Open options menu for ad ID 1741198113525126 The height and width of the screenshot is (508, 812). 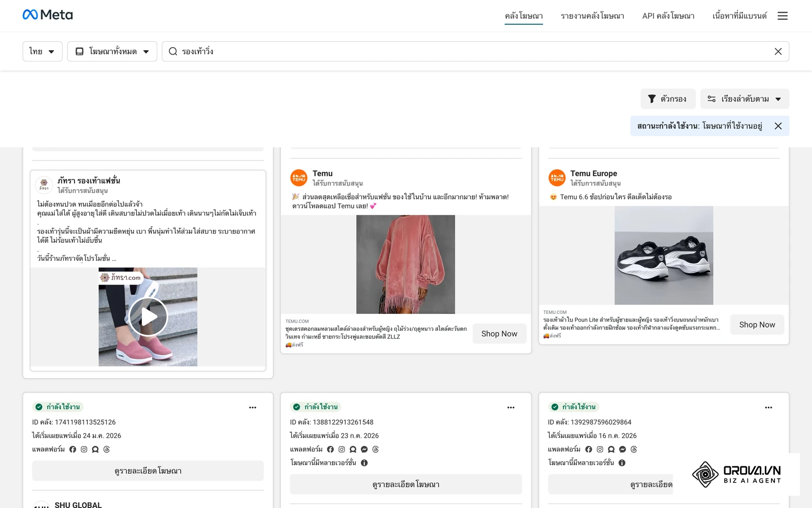(x=253, y=407)
